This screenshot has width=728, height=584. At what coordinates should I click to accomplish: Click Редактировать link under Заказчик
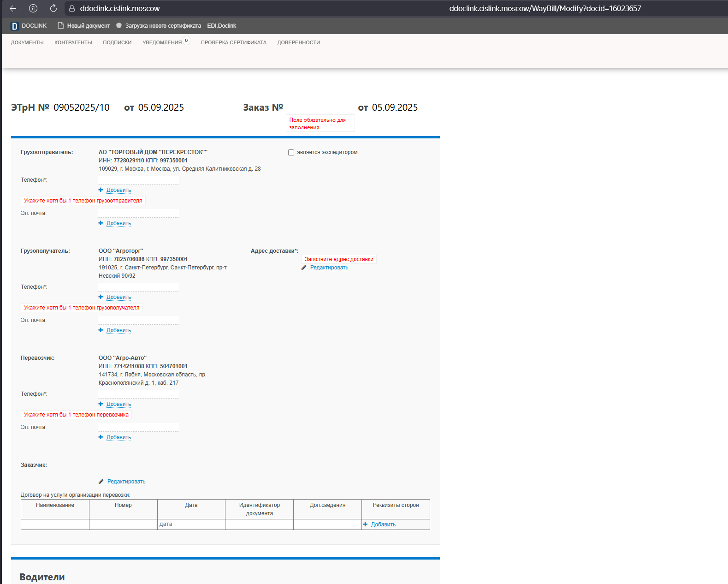126,482
